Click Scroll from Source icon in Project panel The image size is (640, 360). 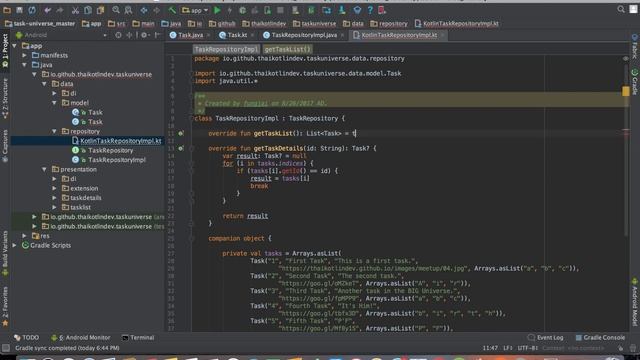tap(118, 35)
